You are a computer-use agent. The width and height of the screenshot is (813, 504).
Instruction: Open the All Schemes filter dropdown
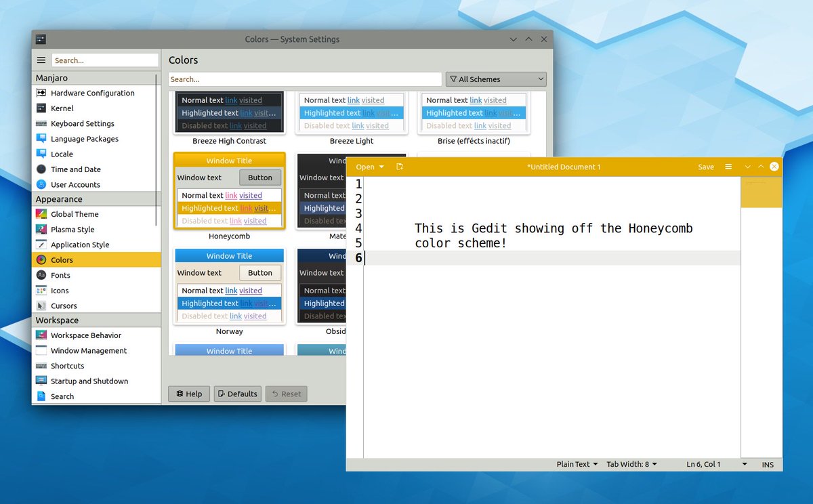(x=496, y=79)
